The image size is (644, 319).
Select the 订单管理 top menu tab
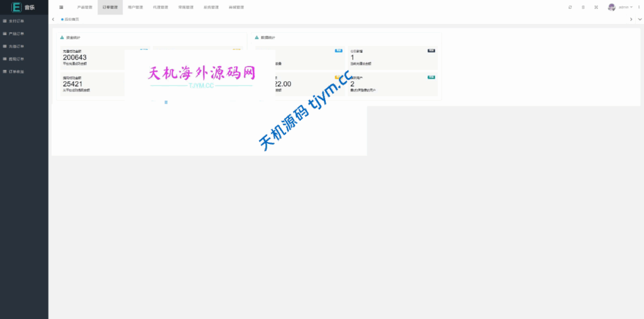110,7
